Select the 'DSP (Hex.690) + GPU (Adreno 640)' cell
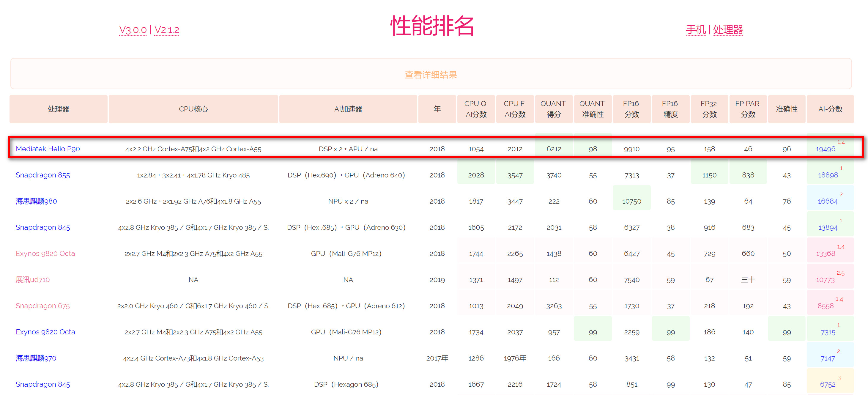Screen dimensions: 868x395 pos(346,175)
